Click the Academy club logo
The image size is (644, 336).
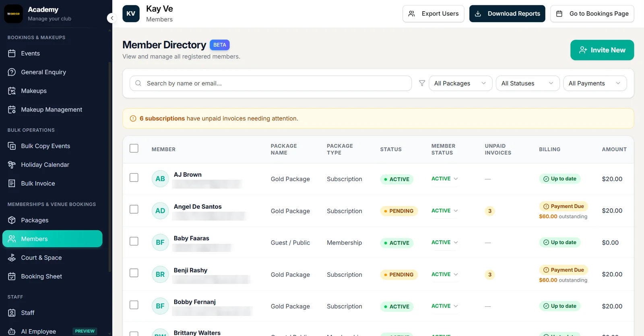coord(14,14)
